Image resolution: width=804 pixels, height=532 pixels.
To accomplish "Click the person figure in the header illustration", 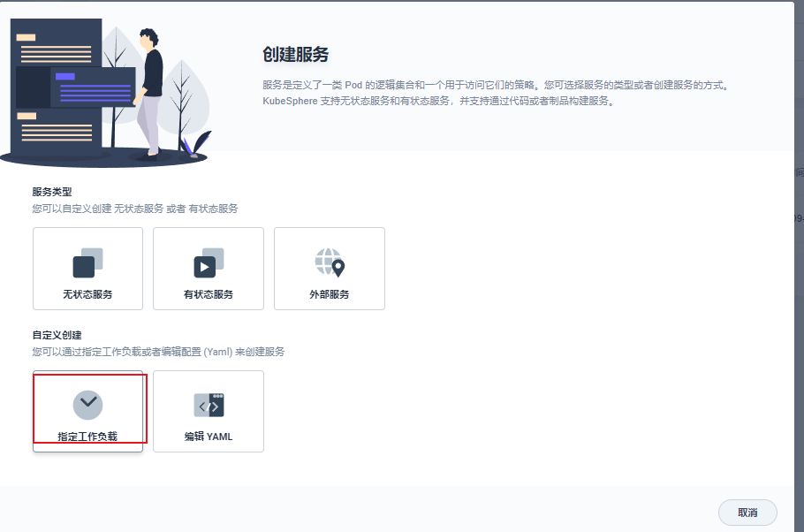I will click(x=150, y=88).
